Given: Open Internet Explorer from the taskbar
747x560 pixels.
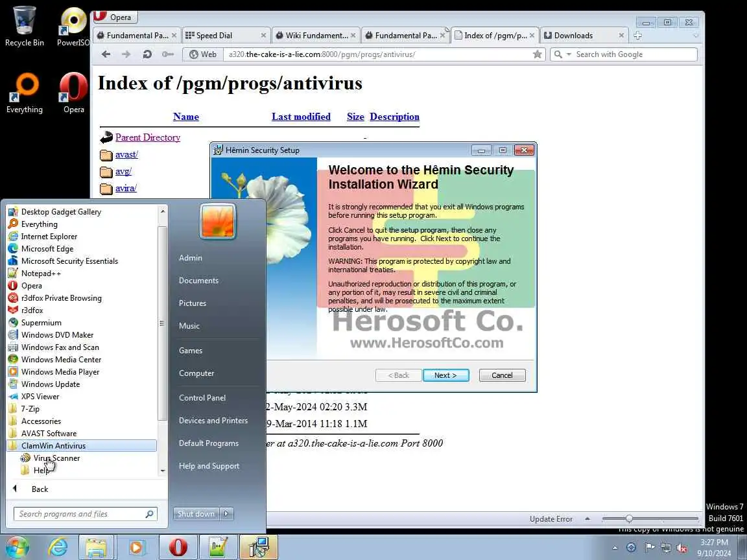Looking at the screenshot, I should pyautogui.click(x=58, y=548).
